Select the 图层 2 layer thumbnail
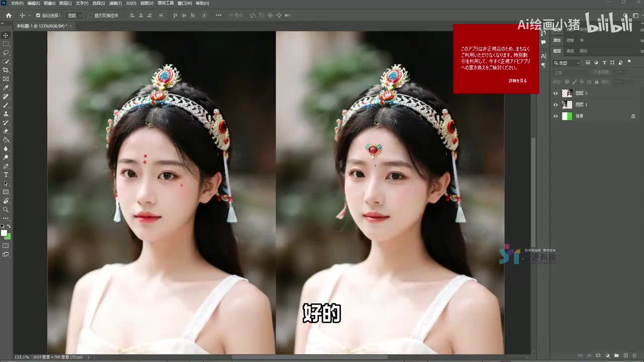Screen dimensions: 644x362 [567, 93]
